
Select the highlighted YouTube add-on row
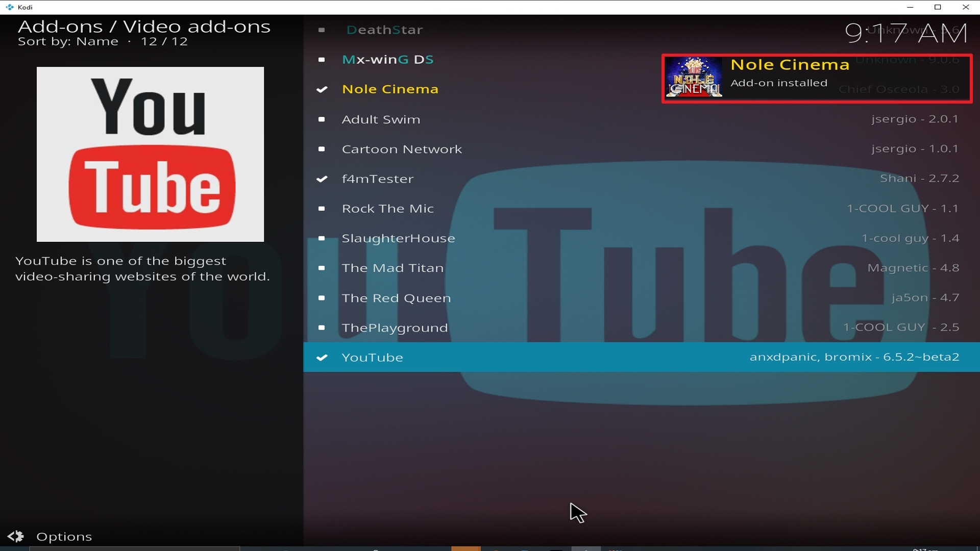click(642, 357)
